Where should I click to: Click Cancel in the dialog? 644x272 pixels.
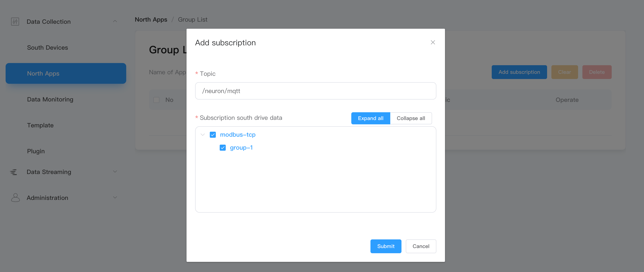point(421,246)
